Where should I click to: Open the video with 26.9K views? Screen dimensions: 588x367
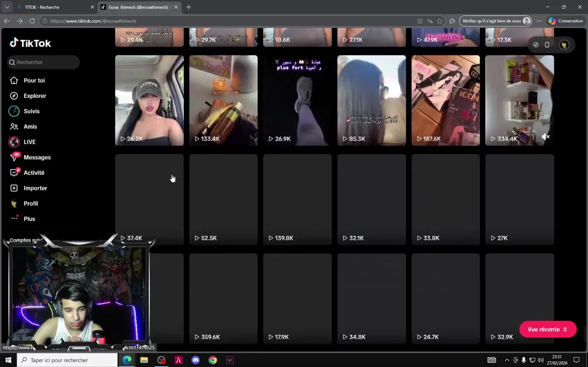298,100
